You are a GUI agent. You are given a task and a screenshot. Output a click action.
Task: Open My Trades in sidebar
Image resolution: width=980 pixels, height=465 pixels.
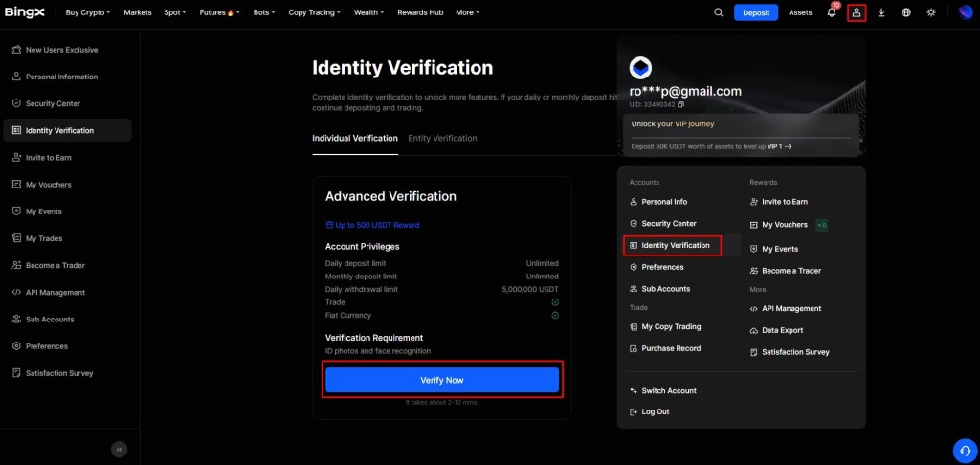click(x=68, y=238)
